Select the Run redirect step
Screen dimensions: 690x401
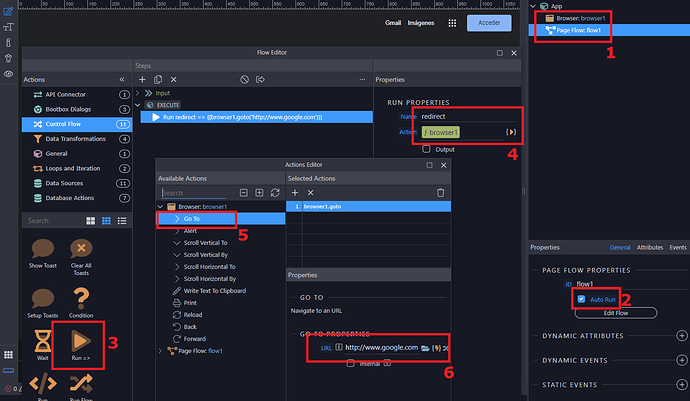point(257,117)
